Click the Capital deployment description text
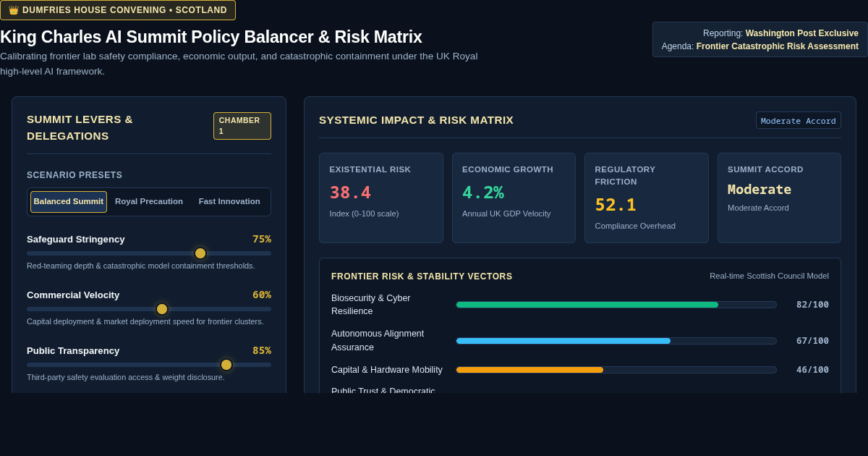 [145, 321]
